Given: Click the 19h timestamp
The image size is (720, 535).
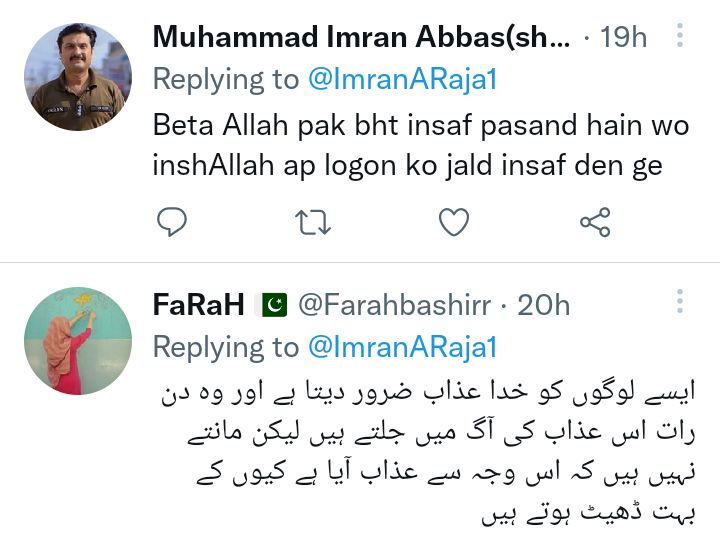Looking at the screenshot, I should coord(623,36).
